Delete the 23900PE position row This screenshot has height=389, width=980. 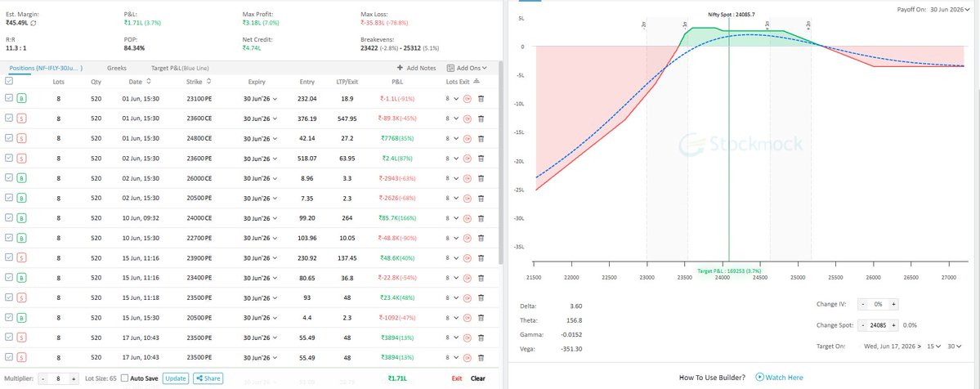point(481,258)
